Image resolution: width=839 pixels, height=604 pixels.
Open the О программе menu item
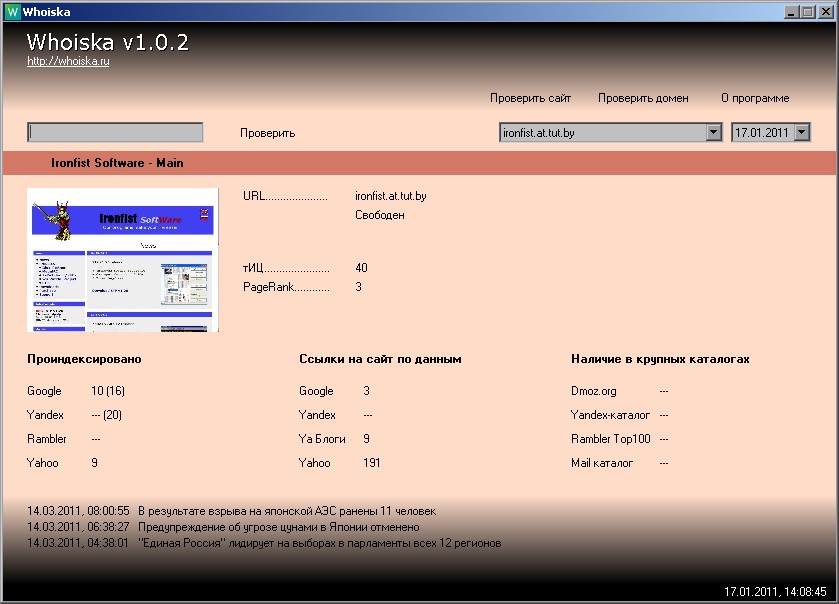755,98
